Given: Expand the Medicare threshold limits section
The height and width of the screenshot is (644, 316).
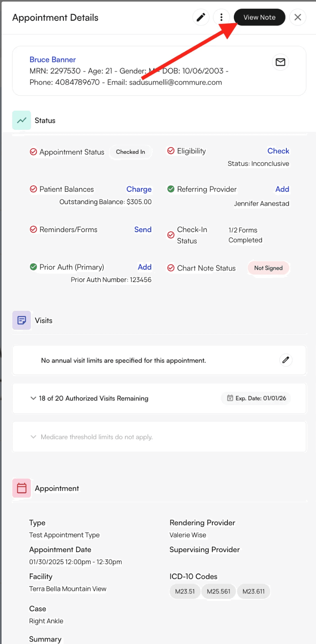Looking at the screenshot, I should pyautogui.click(x=33, y=437).
